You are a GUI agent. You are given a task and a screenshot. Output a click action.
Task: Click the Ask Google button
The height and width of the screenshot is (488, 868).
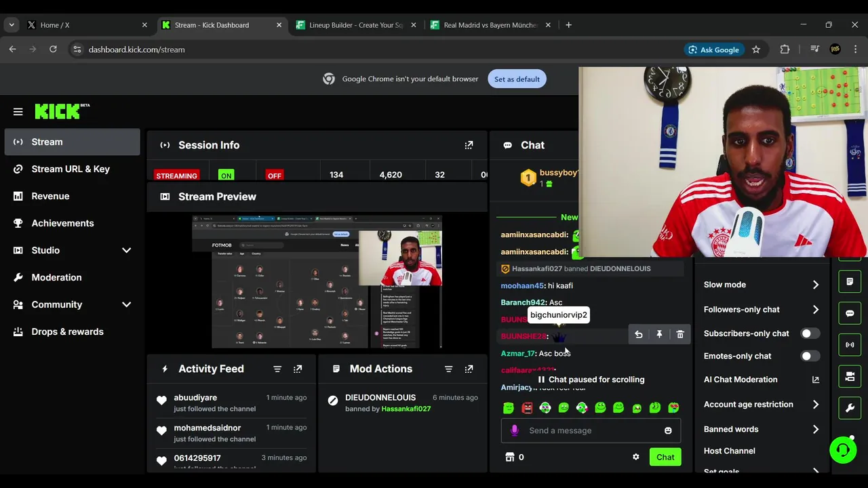[713, 49]
